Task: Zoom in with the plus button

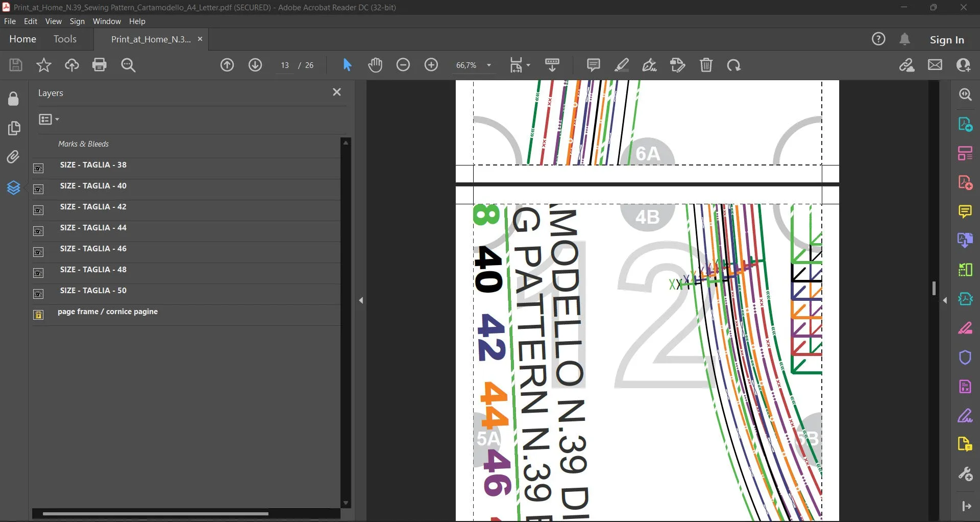Action: point(431,65)
